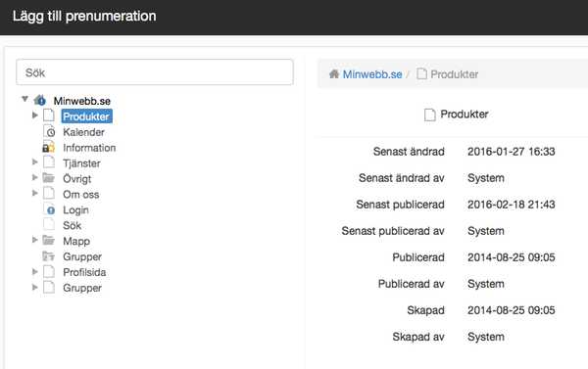The height and width of the screenshot is (369, 588).
Task: Select Grupper next to shortcut folder icon
Action: click(82, 257)
